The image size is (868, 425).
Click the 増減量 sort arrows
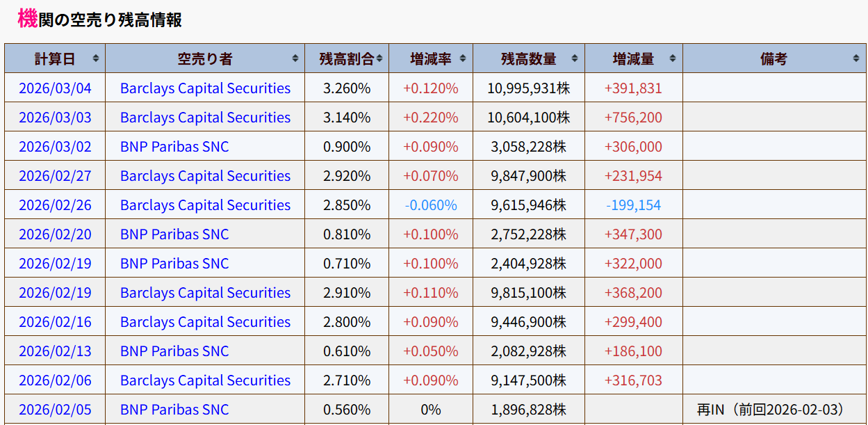click(x=673, y=59)
